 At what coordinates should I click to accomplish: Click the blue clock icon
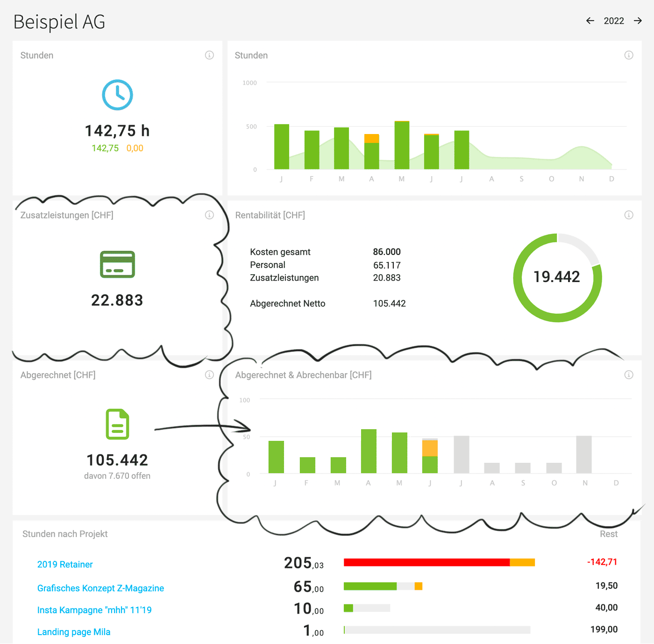point(117,95)
